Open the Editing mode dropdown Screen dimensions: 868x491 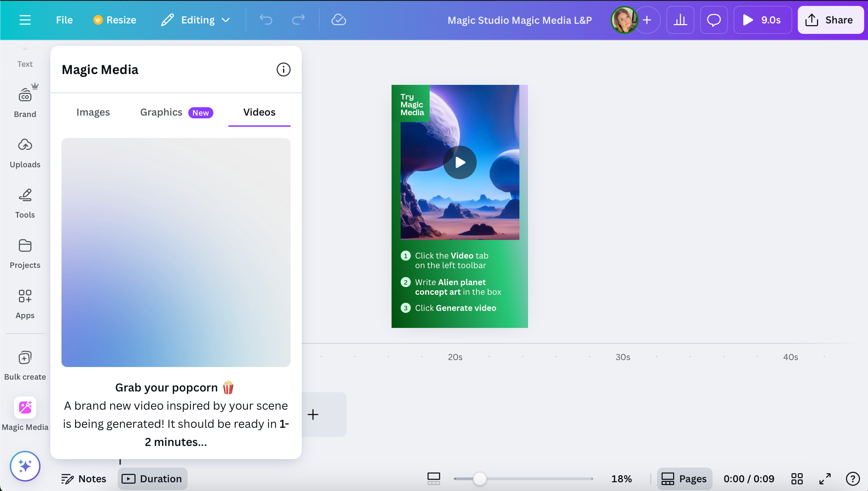(x=196, y=20)
